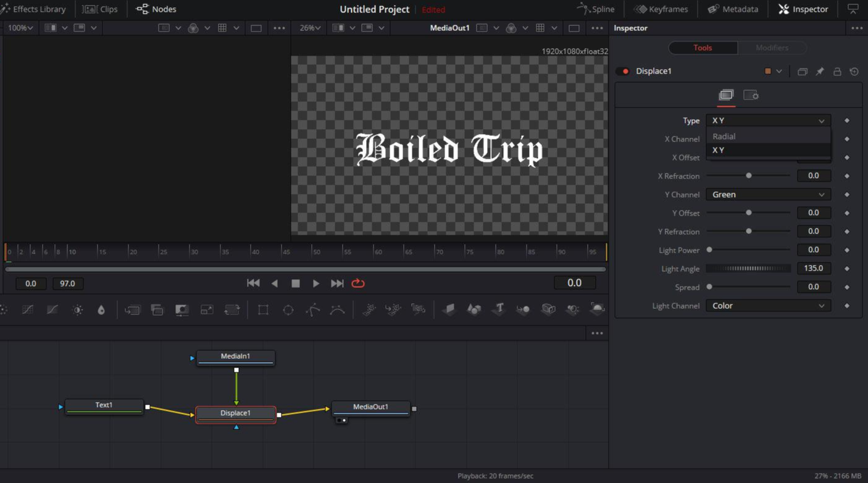868x483 pixels.
Task: Switch to Modifiers tab in Inspector
Action: coord(772,48)
